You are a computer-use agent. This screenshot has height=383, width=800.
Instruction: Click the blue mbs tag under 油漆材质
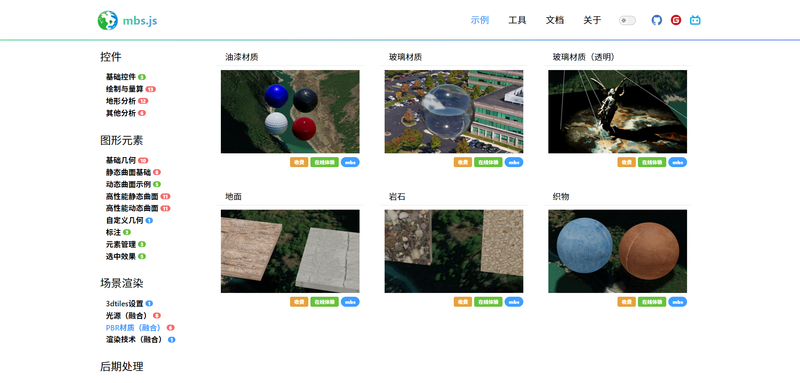(350, 162)
